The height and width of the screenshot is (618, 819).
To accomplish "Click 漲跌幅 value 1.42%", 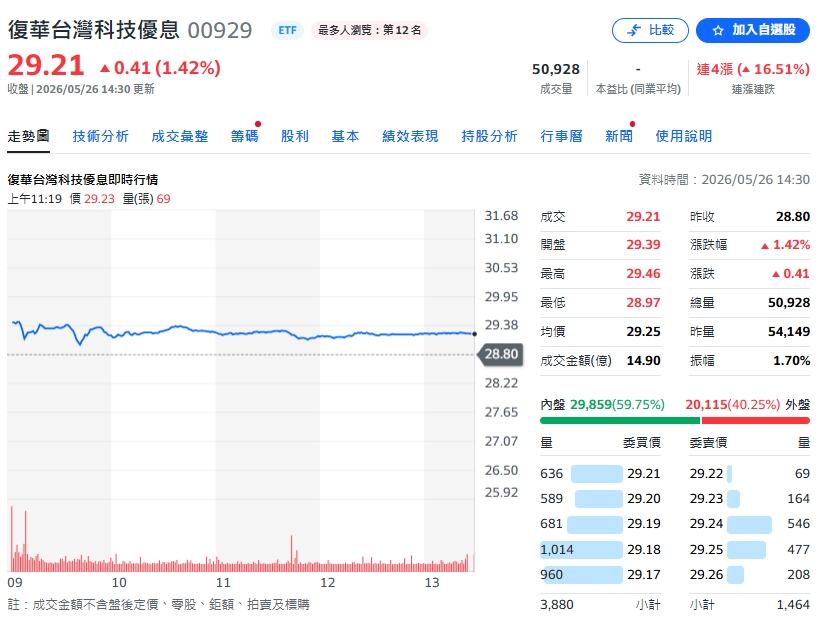I will [x=786, y=245].
